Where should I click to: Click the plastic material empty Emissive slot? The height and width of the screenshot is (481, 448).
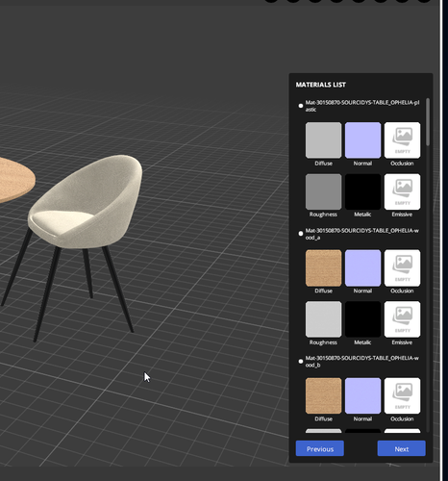point(402,191)
